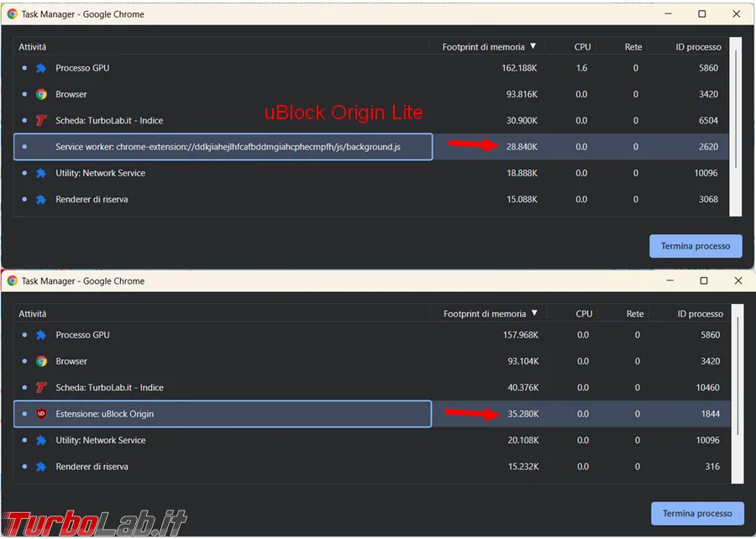Click memory value 20.108K
756x539 pixels.
pyautogui.click(x=523, y=440)
